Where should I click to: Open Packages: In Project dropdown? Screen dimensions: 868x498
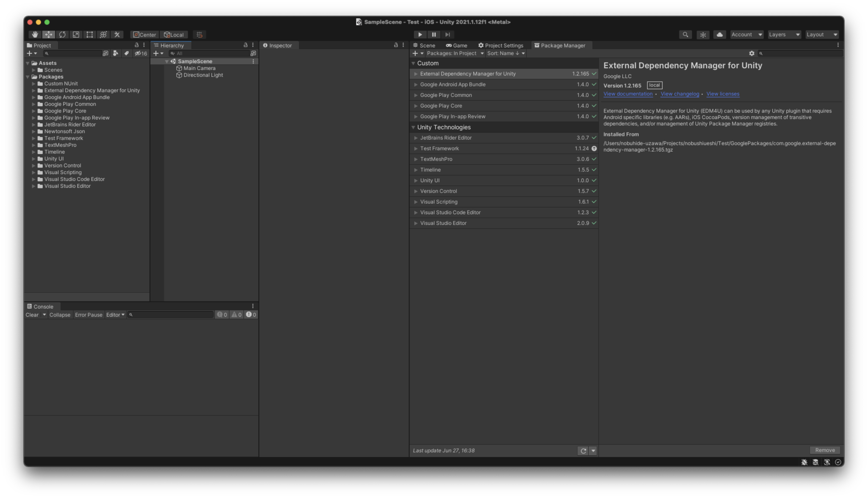click(455, 53)
